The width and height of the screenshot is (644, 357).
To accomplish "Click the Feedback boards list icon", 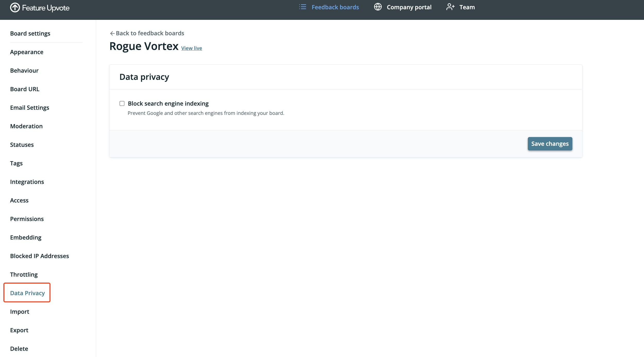I will click(303, 7).
